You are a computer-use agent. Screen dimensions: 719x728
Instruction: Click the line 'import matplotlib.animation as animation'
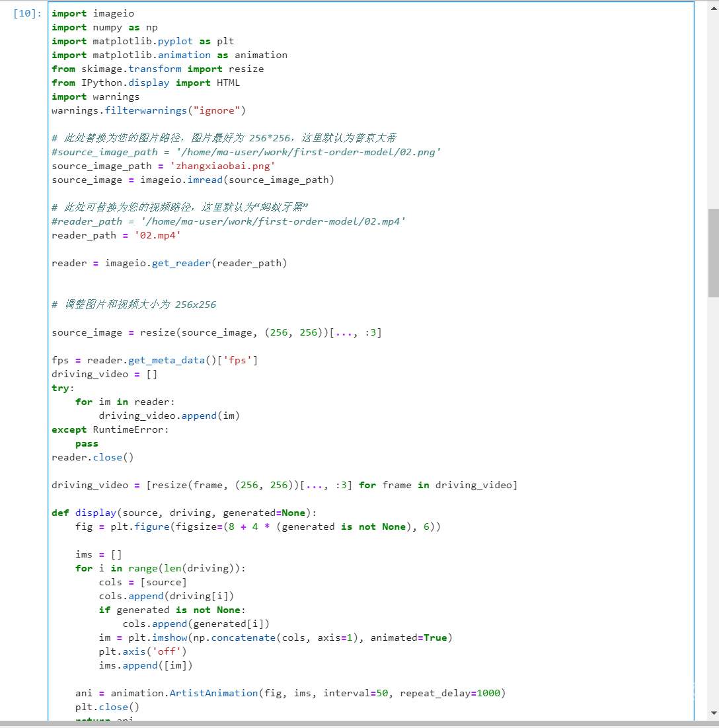(x=170, y=55)
